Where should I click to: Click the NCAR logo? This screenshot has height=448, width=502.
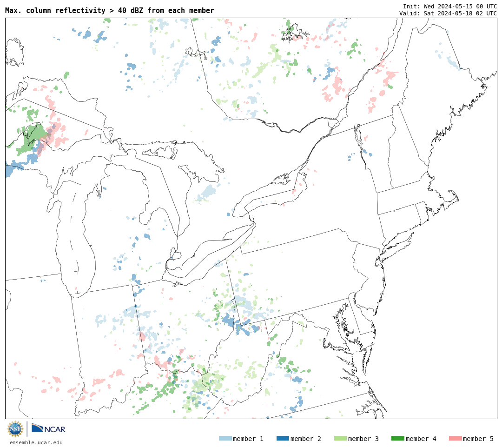(x=49, y=428)
